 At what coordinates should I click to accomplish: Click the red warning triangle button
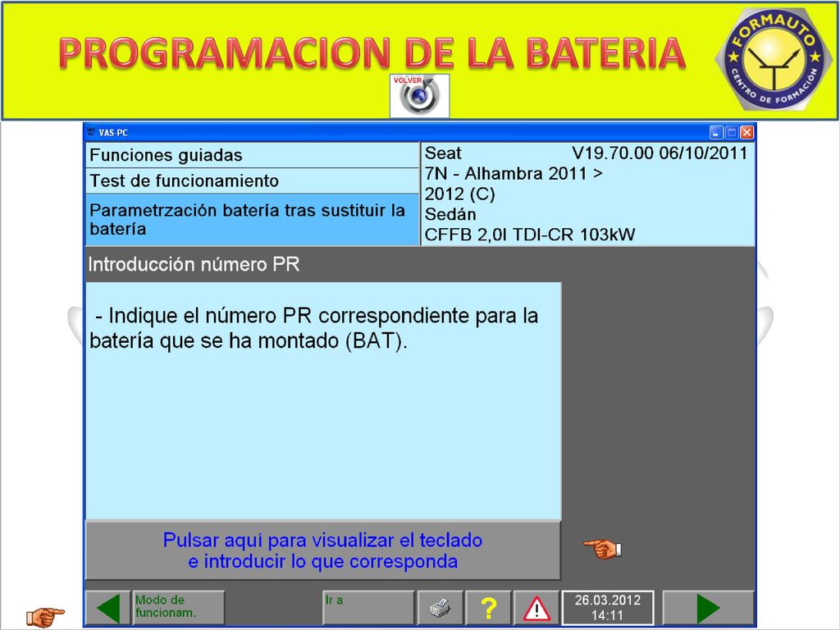point(536,608)
